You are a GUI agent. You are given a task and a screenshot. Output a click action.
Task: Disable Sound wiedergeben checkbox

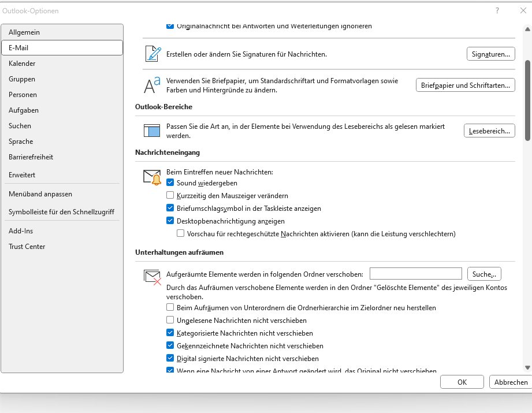coord(170,183)
